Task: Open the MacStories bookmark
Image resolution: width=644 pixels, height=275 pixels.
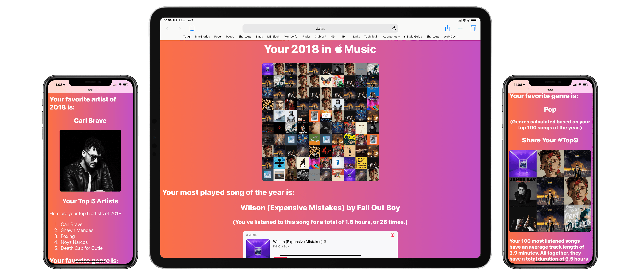Action: tap(202, 36)
